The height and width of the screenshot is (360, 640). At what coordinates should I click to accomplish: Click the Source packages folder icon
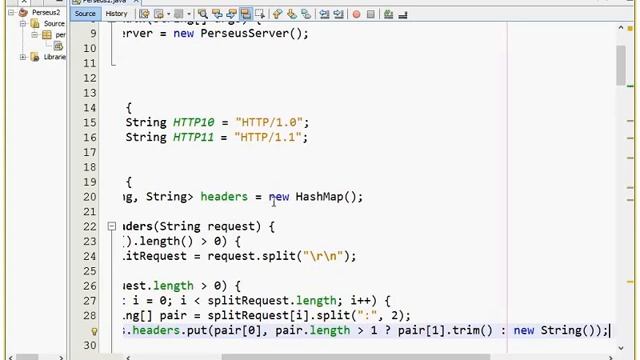tap(35, 24)
